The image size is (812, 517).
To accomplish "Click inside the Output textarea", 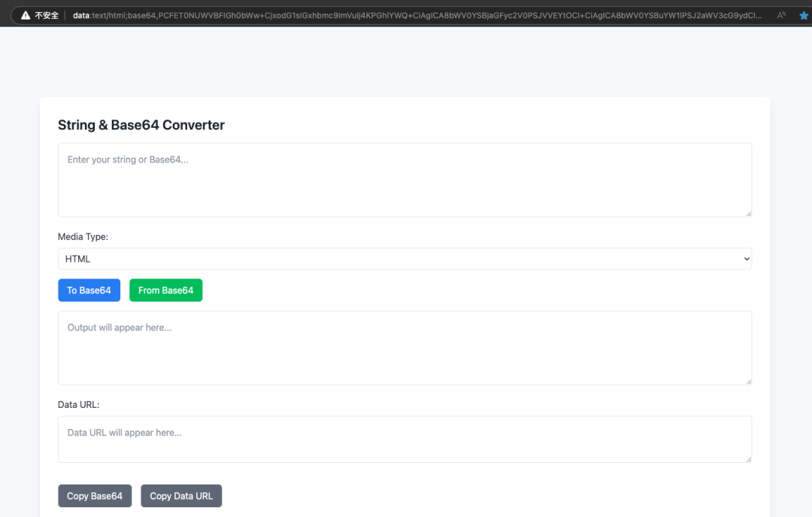I will click(x=404, y=348).
